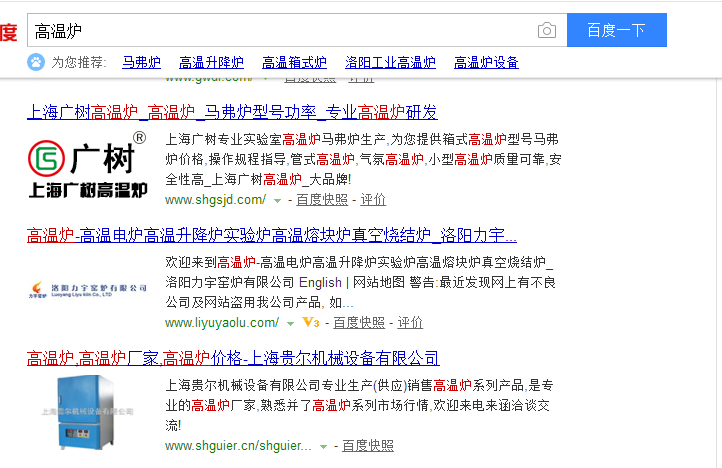The image size is (722, 468).
Task: Open 评价 for the liyuyaolu.com result
Action: [410, 323]
